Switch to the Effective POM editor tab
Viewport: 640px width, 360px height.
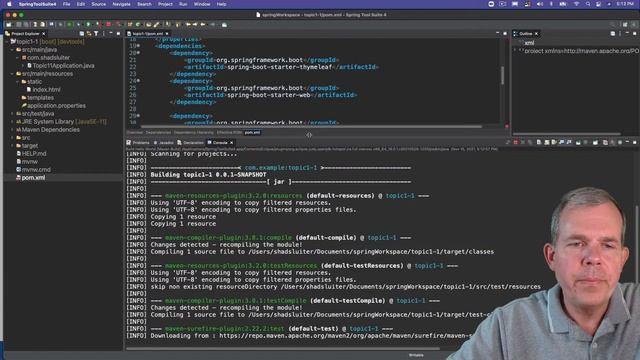[229, 133]
